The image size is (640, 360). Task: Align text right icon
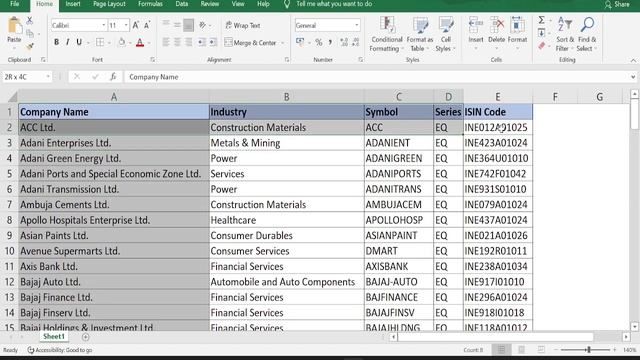click(x=189, y=42)
